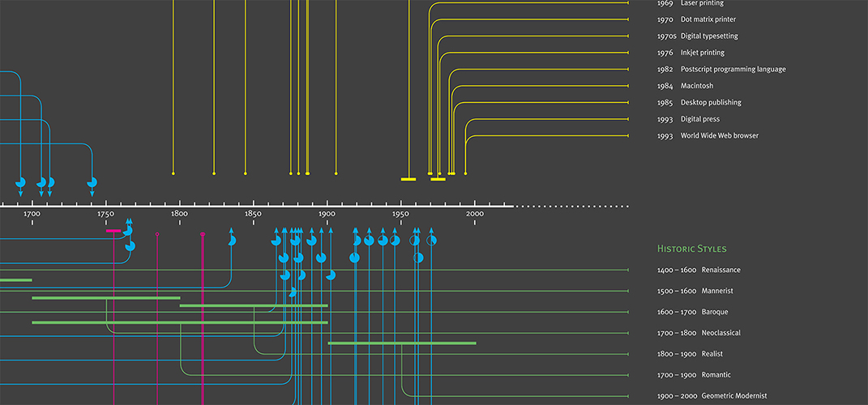Click the World Wide Web browser label
This screenshot has width=868, height=405.
(708, 136)
